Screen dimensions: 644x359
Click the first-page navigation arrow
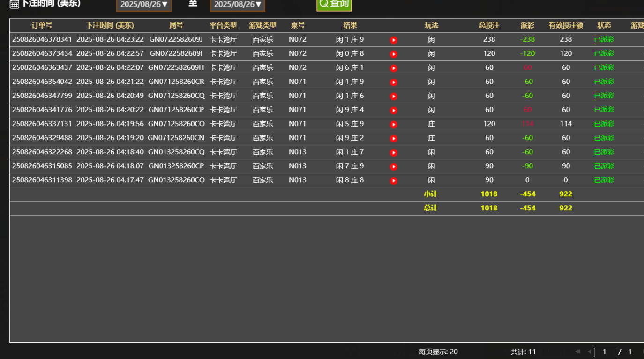pos(577,351)
